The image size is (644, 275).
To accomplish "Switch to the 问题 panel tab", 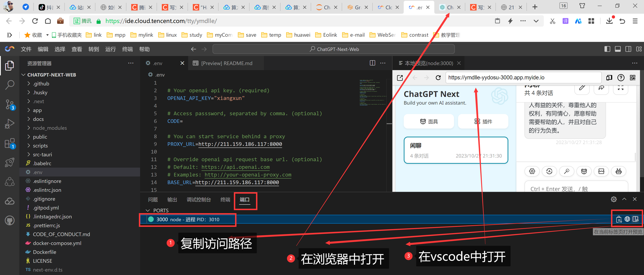I will click(x=153, y=200).
